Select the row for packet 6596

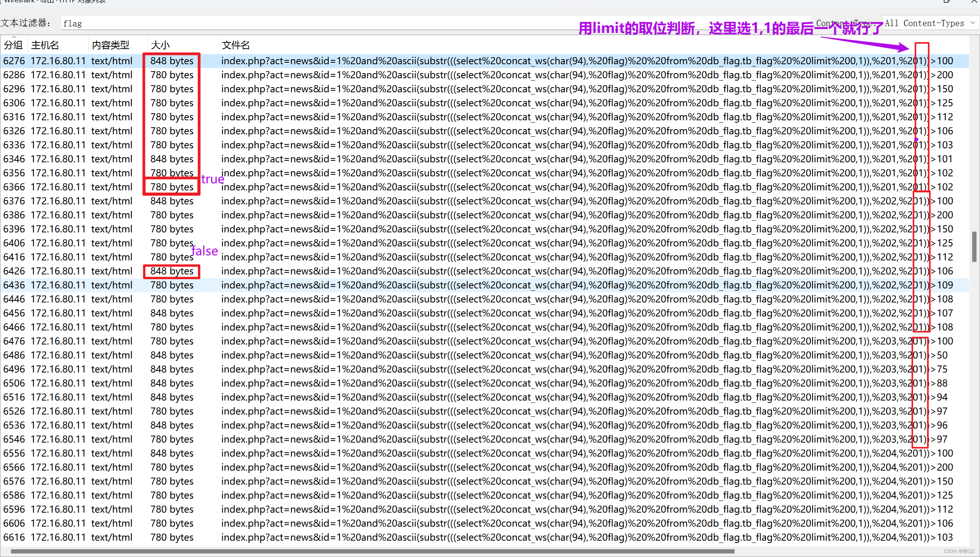(x=485, y=509)
